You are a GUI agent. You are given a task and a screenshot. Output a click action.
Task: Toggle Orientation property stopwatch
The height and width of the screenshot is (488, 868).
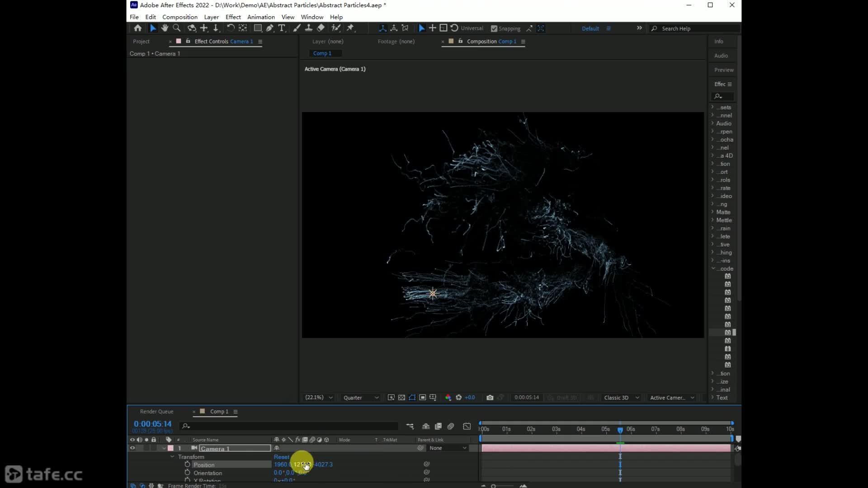187,473
